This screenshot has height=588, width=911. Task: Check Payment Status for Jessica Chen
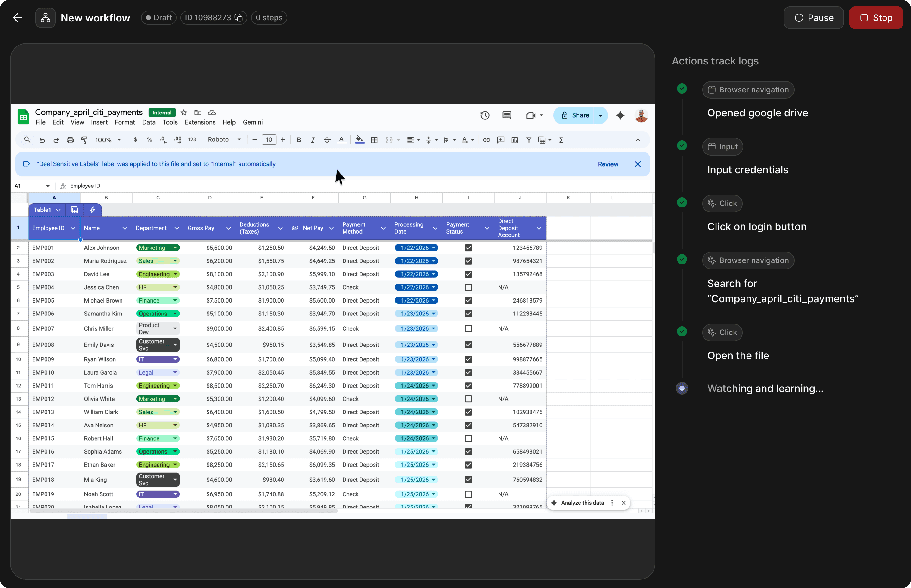tap(468, 287)
